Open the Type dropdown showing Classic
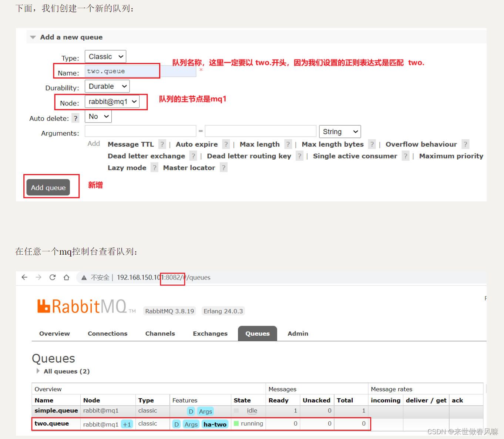Screen dimensions: 504x439 [x=105, y=57]
